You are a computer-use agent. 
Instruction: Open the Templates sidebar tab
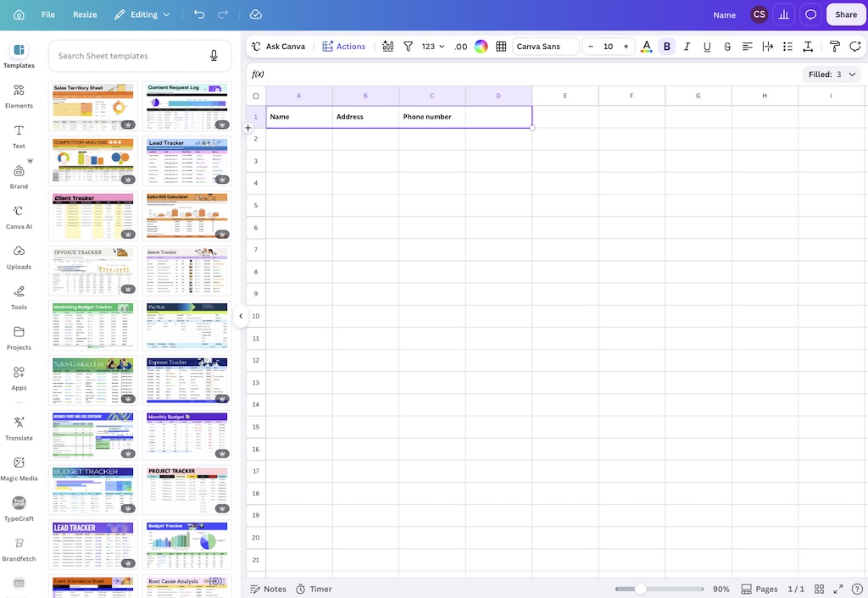[19, 55]
